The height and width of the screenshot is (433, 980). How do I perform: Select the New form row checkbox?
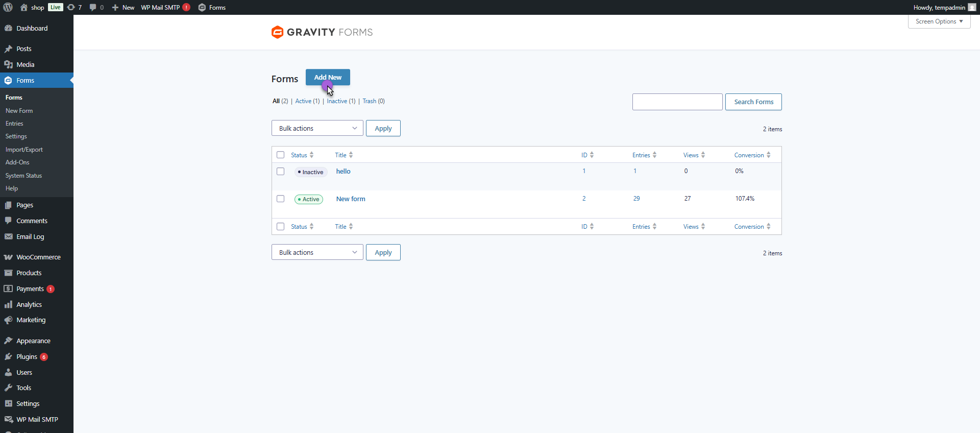tap(281, 199)
